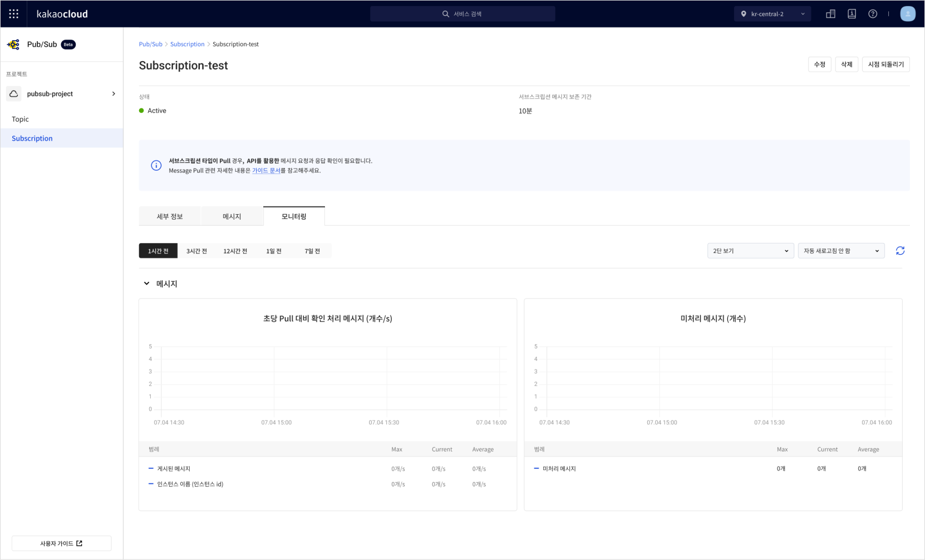The image size is (925, 560).
Task: Toggle the 게시된 메시지 legend series
Action: [170, 469]
